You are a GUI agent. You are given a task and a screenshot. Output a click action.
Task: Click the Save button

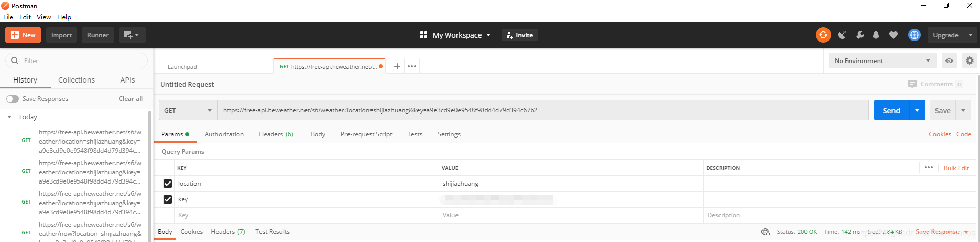(943, 110)
